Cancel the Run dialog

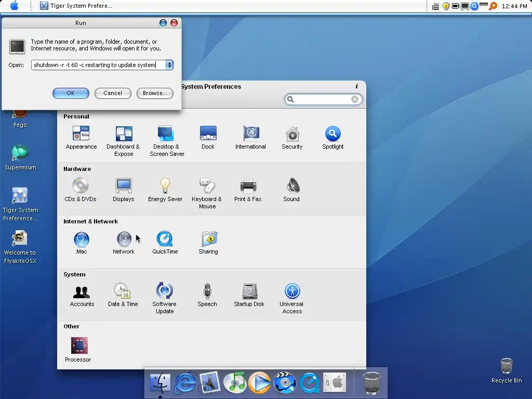[x=113, y=93]
